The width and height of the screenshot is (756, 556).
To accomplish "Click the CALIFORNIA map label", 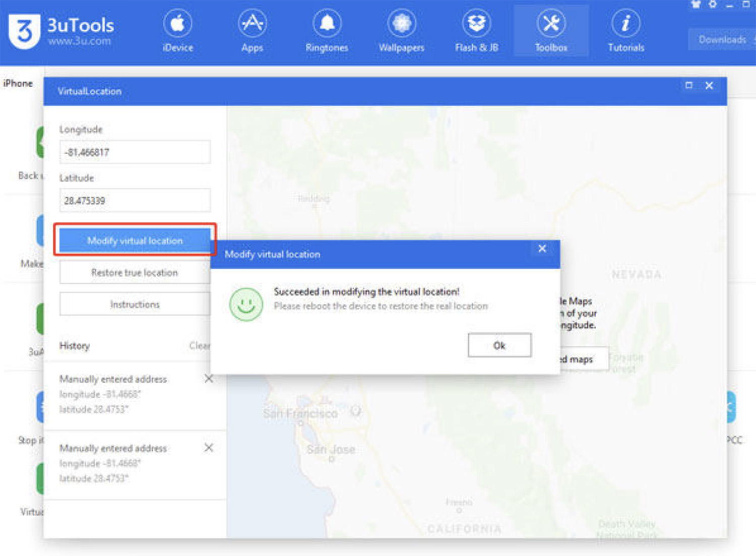I will (x=464, y=529).
